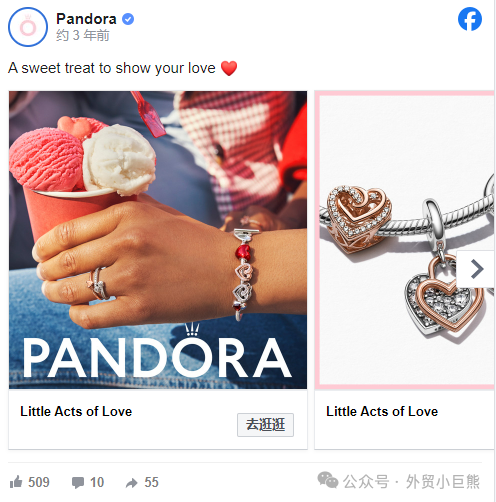Click the share arrow icon
Image resolution: width=496 pixels, height=502 pixels.
(132, 483)
